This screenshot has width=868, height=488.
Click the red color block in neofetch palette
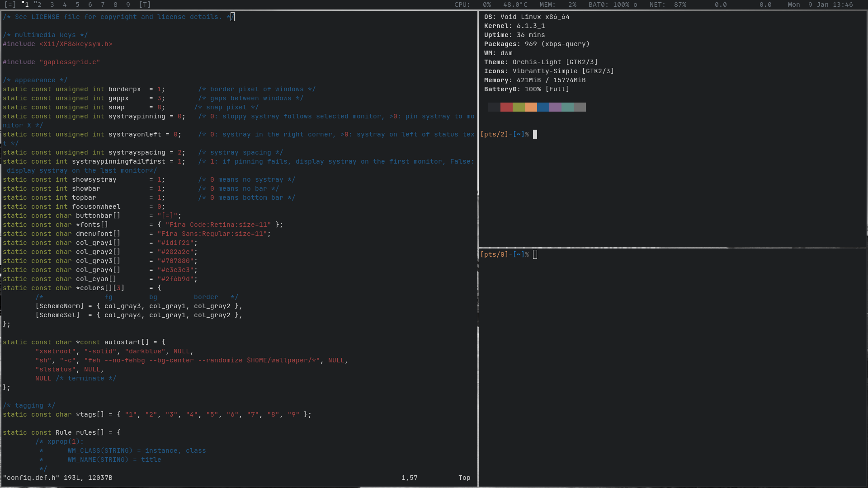[506, 107]
